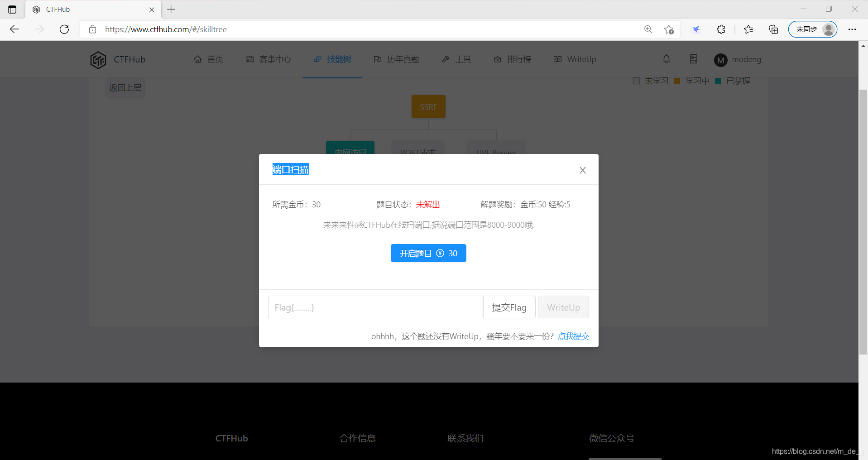The image size is (868, 460).
Task: Open the 未同步 profile dropdown
Action: pos(812,29)
